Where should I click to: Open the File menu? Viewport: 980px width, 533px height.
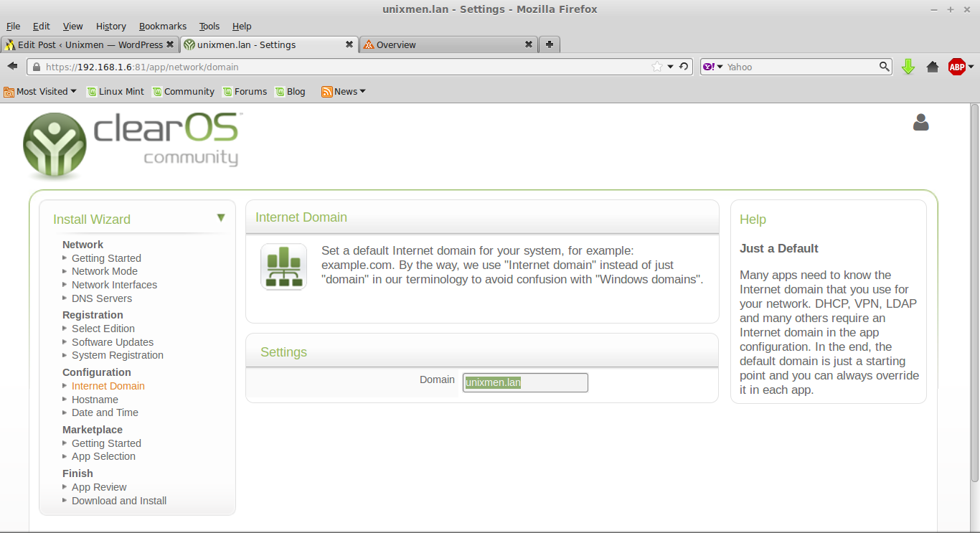(x=13, y=26)
